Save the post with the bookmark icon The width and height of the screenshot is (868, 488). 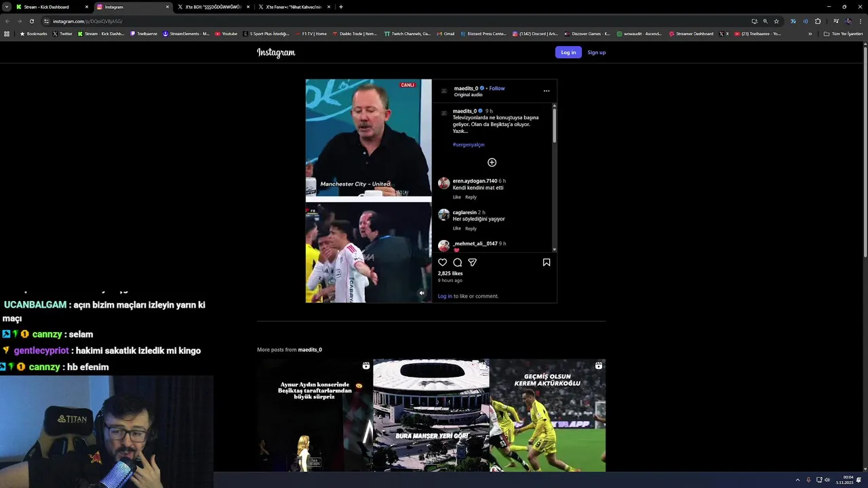[547, 262]
